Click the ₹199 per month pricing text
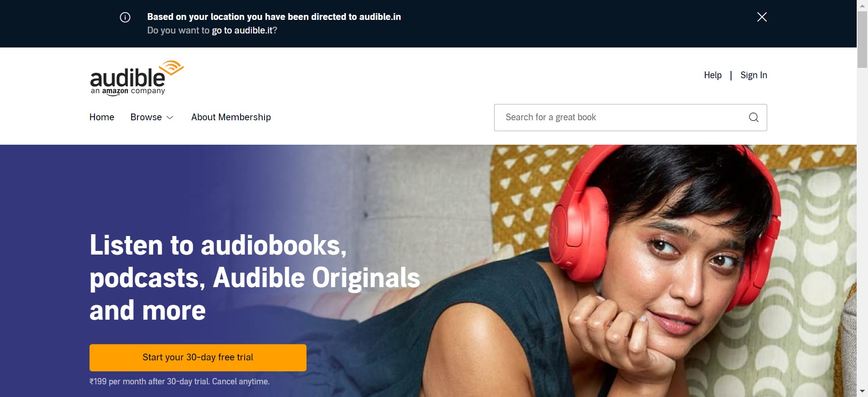Screen dimensions: 868x397 (x=179, y=382)
